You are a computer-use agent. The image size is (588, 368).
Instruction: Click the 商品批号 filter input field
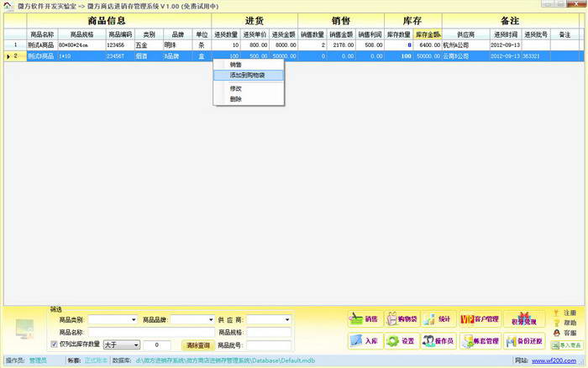[269, 345]
